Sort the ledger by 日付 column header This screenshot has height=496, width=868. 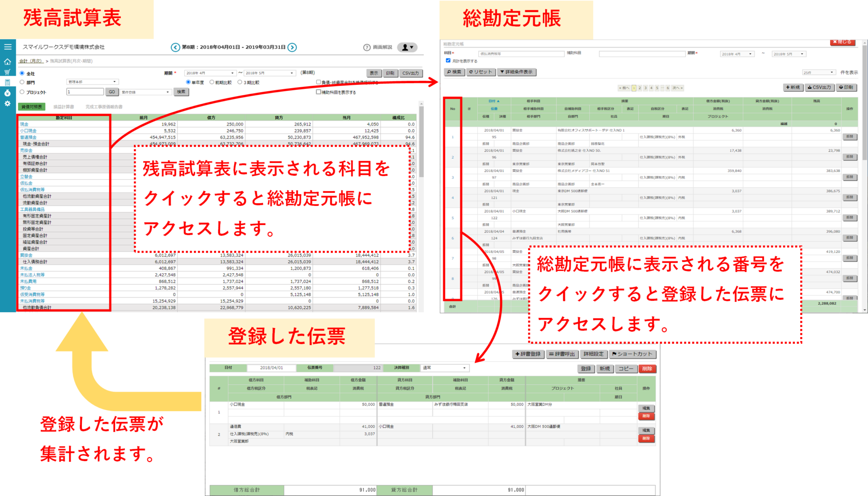coord(494,101)
